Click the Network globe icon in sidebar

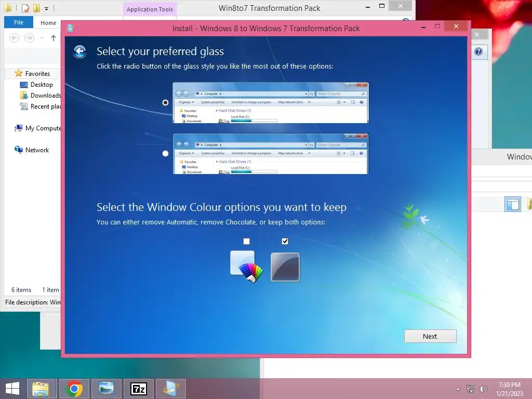coord(18,150)
